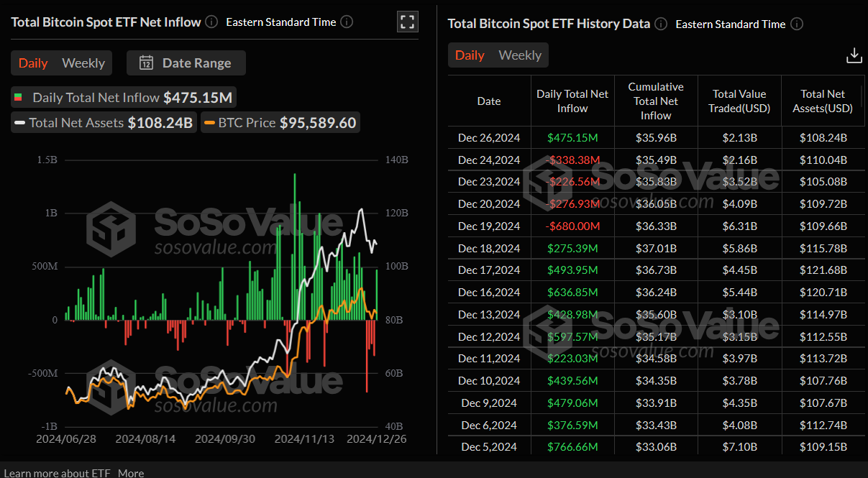Click the Total Net Assets(USD) column header
868x478 pixels.
(x=823, y=101)
